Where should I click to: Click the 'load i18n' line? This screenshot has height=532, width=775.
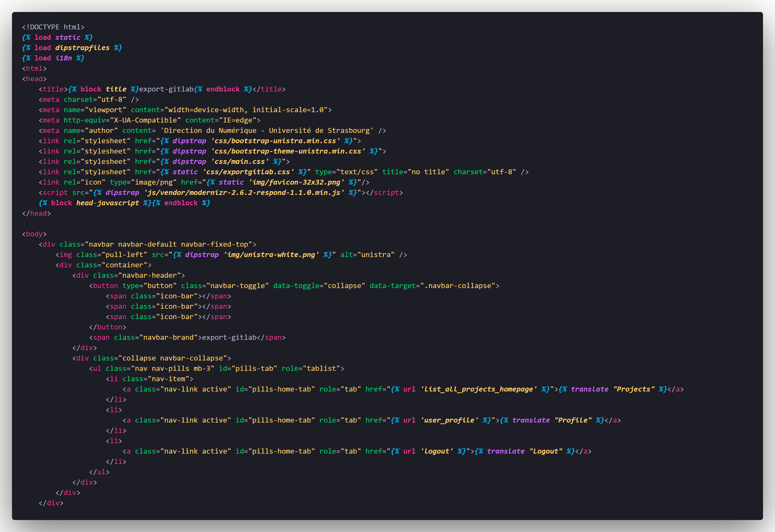click(x=53, y=58)
